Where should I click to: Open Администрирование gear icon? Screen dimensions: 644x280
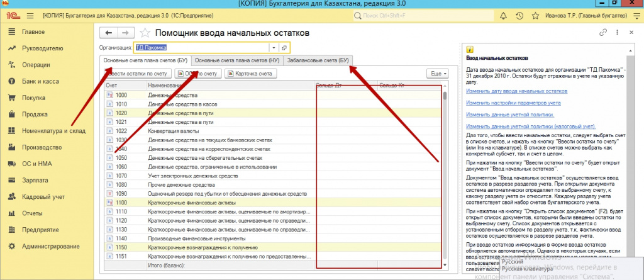11,246
